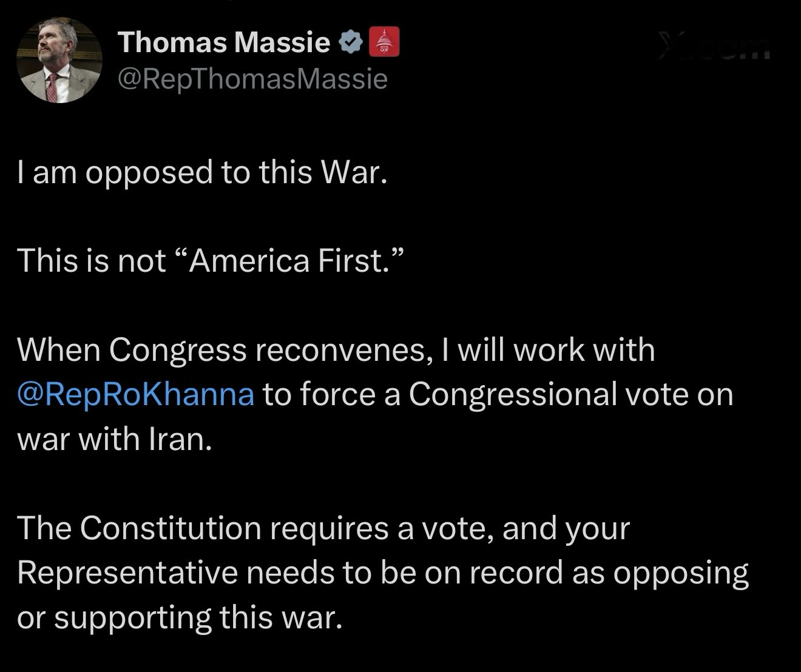Click the line "I am opposed to this War."
Image resolution: width=801 pixels, height=672 pixels.
coord(202,172)
